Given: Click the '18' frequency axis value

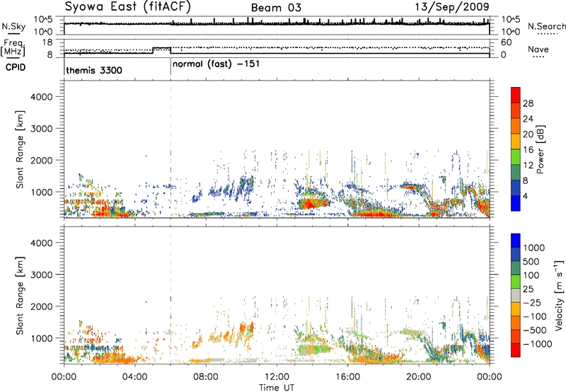Looking at the screenshot, I should tap(48, 42).
